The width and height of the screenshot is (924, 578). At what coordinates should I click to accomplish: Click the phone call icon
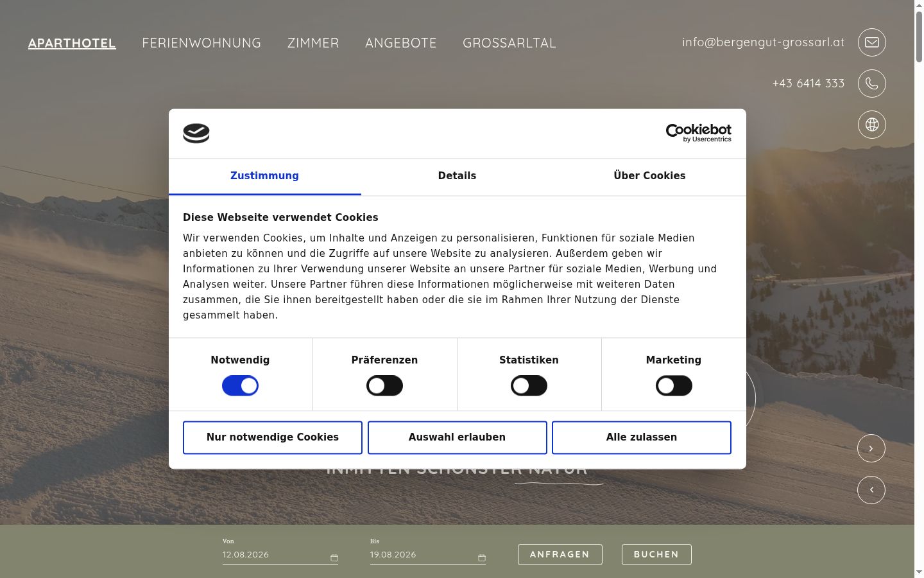pos(871,83)
